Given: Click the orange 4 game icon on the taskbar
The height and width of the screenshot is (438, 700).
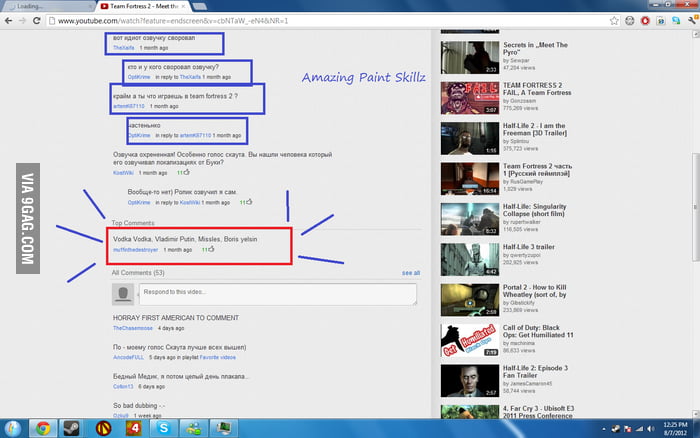Looking at the screenshot, I should click(x=133, y=429).
